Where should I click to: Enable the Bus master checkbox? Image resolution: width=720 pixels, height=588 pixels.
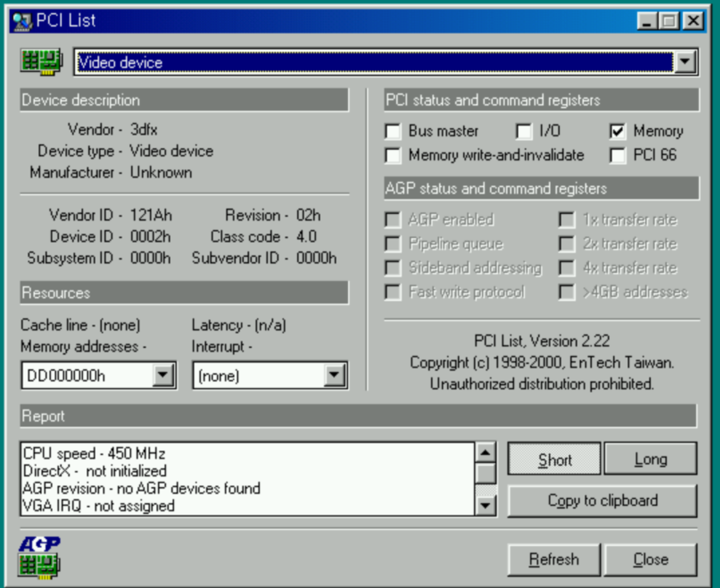pyautogui.click(x=393, y=132)
